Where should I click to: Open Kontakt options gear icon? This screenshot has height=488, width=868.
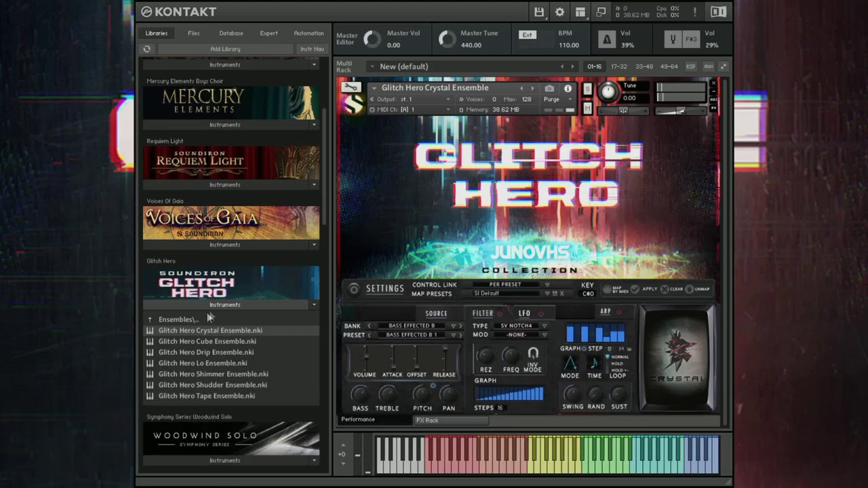559,12
